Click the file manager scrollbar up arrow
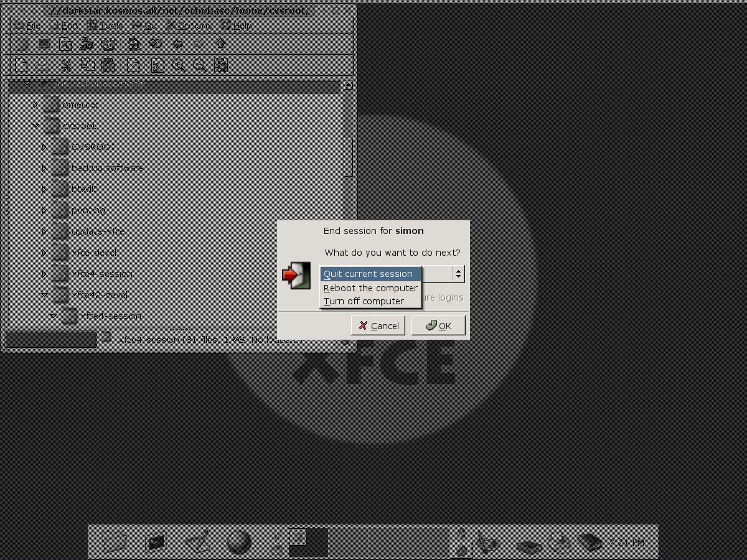Screen dimensions: 747x560 coord(348,86)
